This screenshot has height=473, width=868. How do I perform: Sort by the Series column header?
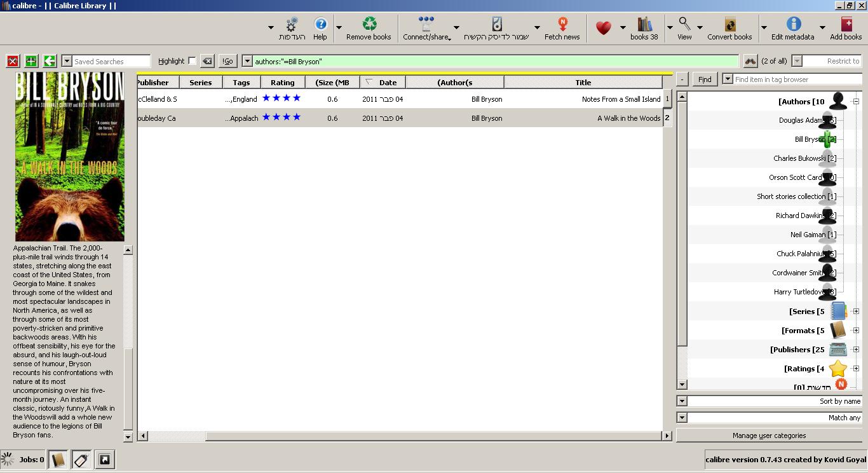tap(201, 82)
